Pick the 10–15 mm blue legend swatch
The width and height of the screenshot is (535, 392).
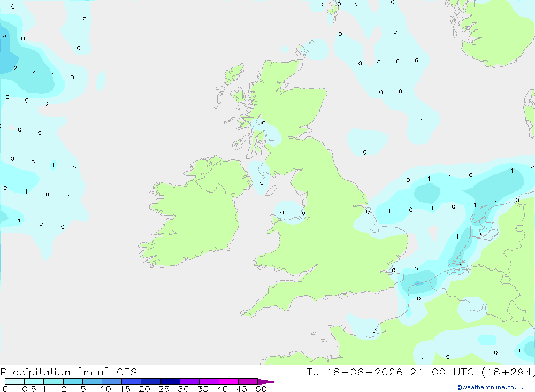[112, 381]
